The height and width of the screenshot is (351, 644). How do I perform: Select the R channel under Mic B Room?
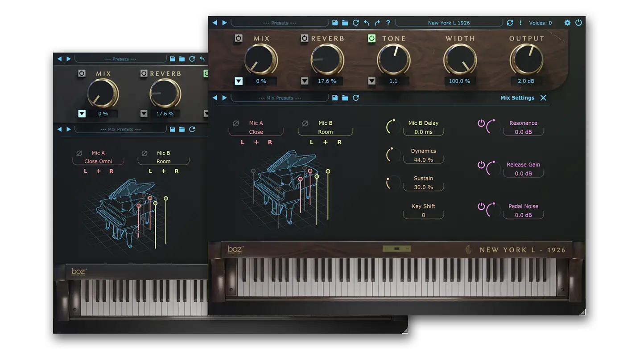[339, 143]
